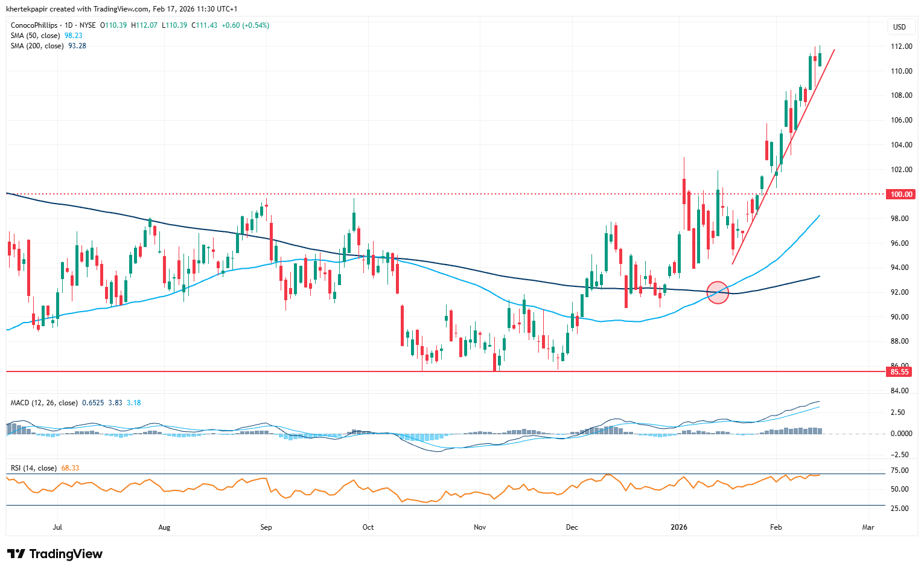This screenshot has height=572, width=924.
Task: Select the red dotted 100.00 horizontal line
Action: pos(422,194)
